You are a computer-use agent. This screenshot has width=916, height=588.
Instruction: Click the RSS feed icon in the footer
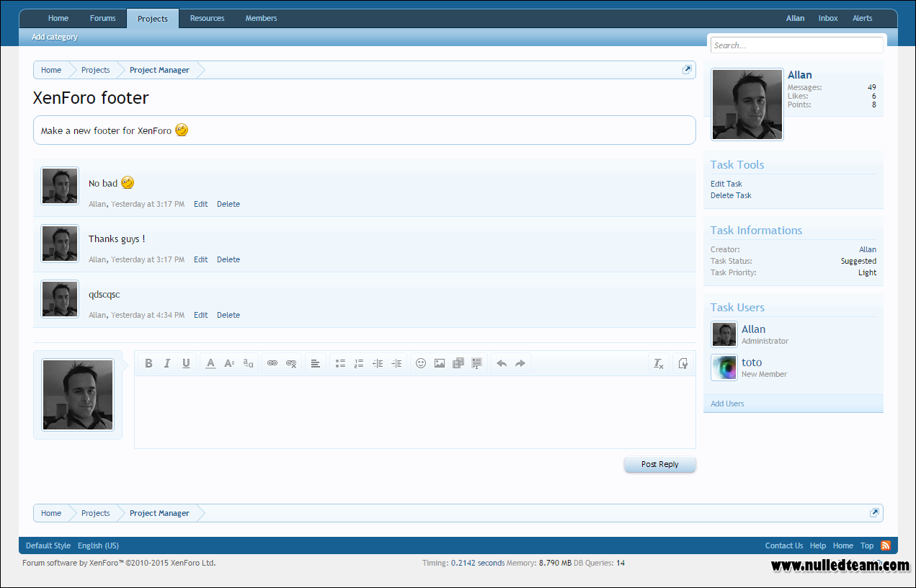click(886, 545)
